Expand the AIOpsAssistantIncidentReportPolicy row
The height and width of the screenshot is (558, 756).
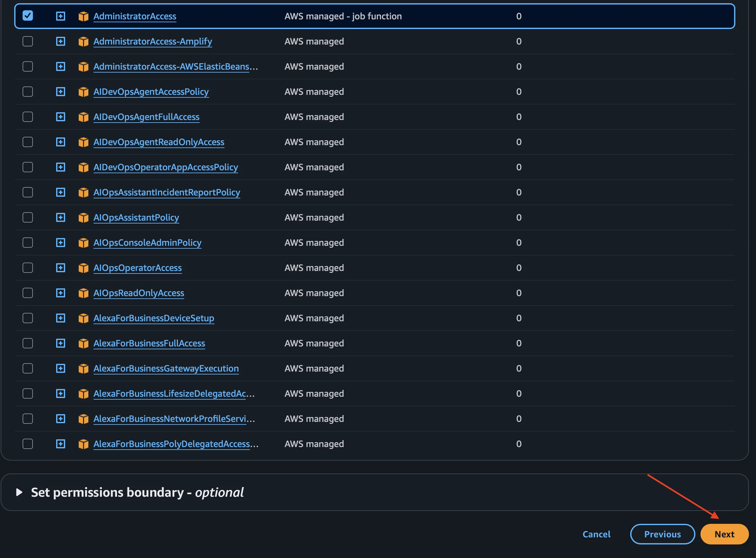click(x=60, y=192)
